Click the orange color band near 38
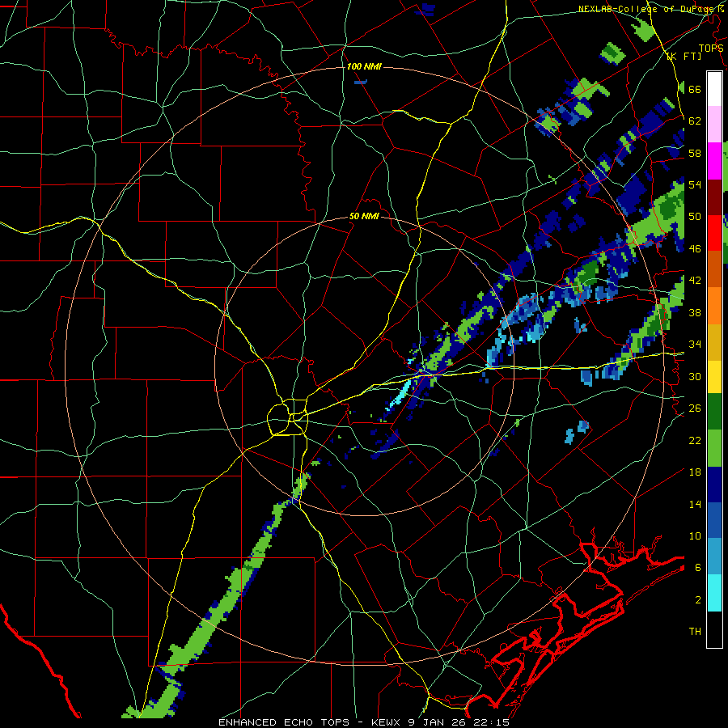728x728 pixels. point(714,305)
